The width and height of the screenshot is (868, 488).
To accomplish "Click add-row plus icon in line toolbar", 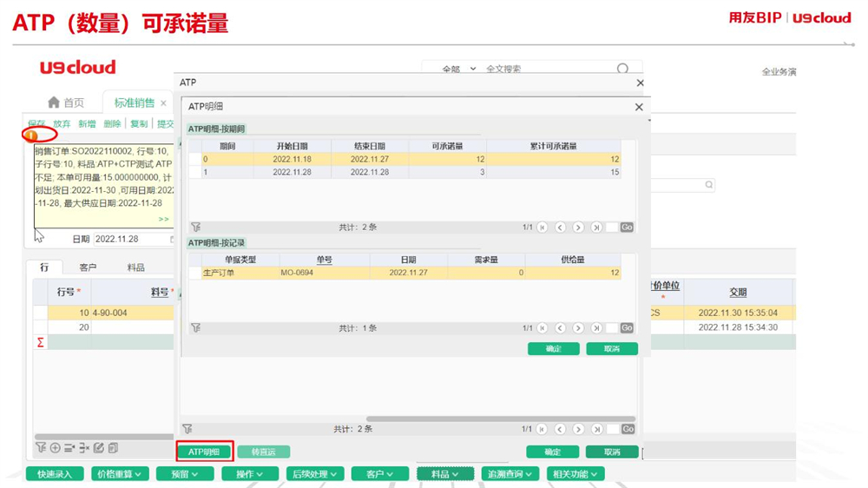I will pyautogui.click(x=56, y=447).
